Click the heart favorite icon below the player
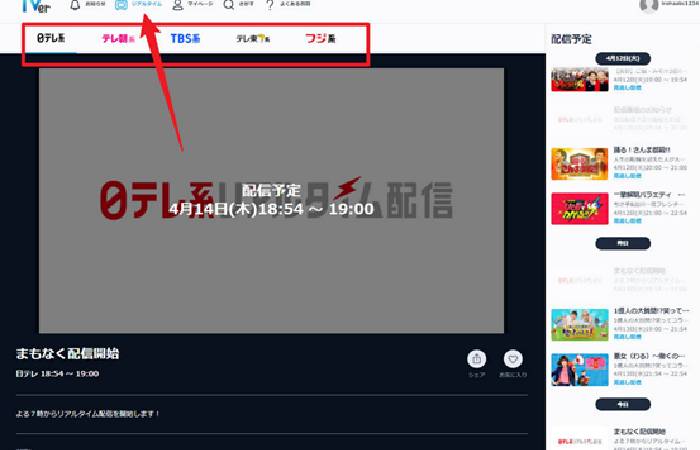The height and width of the screenshot is (450, 700). pos(513,359)
